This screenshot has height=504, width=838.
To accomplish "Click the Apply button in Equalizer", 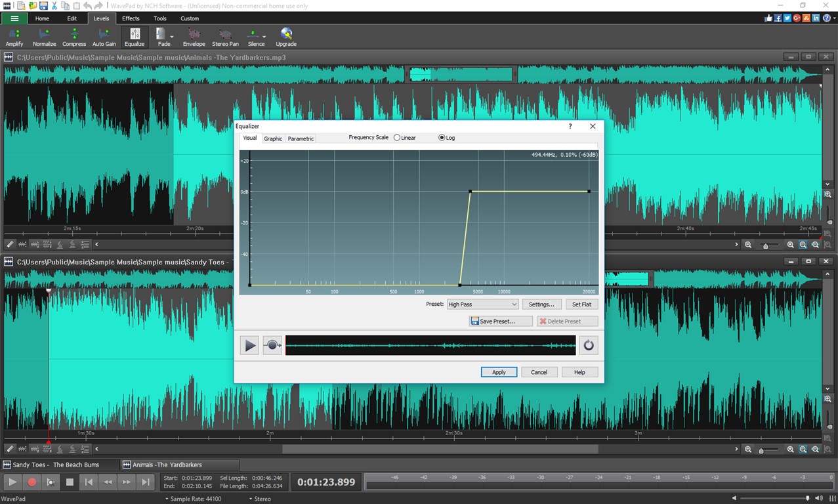I will point(499,372).
